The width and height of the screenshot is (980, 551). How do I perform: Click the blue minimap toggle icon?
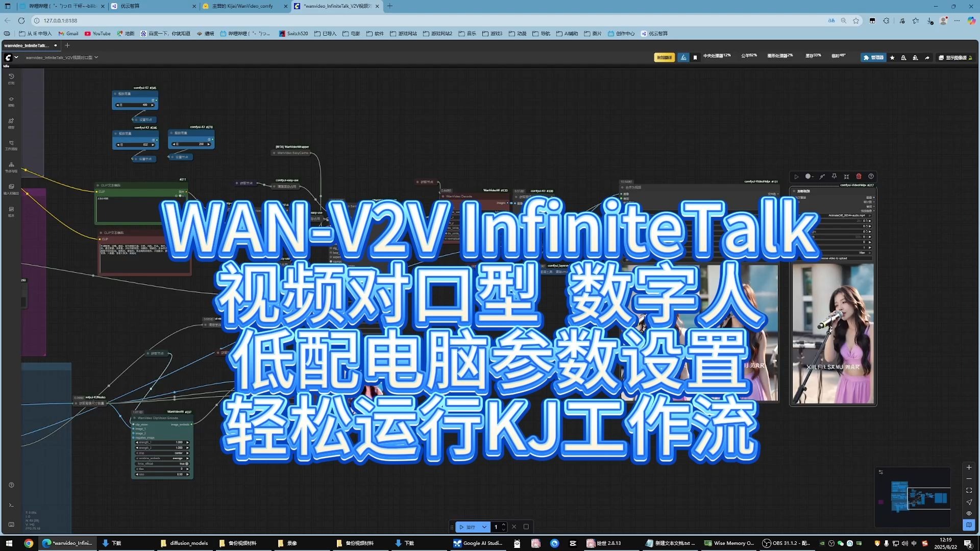[969, 524]
